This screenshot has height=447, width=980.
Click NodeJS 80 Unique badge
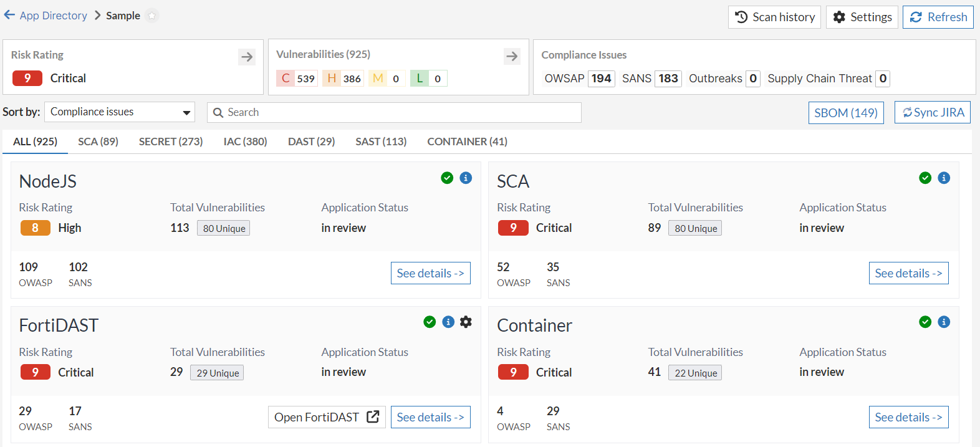224,228
